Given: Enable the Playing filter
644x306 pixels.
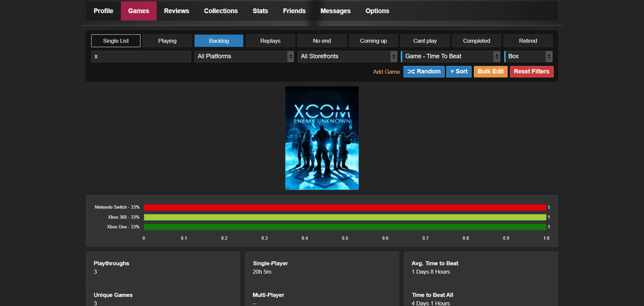Looking at the screenshot, I should (167, 41).
